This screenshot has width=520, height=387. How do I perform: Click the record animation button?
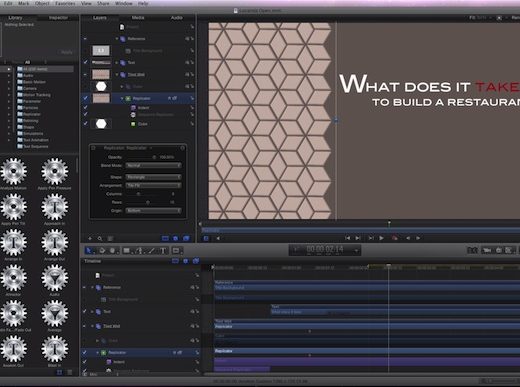click(x=395, y=238)
